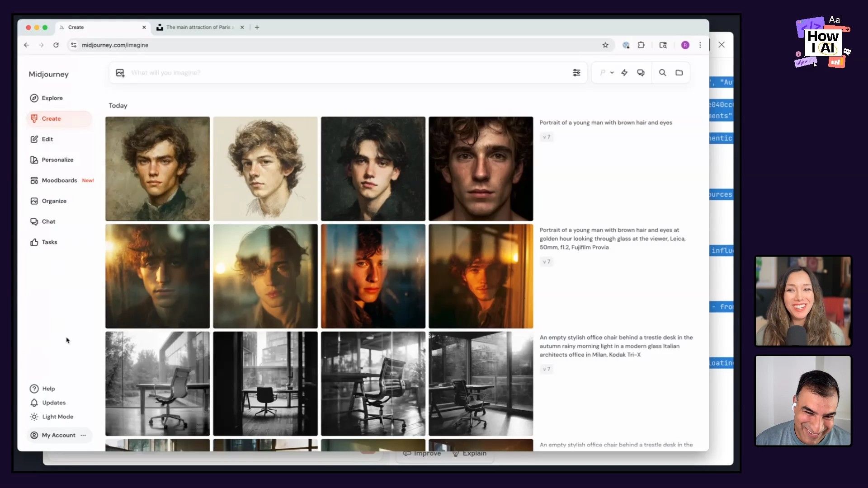Viewport: 868px width, 488px height.
Task: Open the prompt settings sliders icon
Action: 576,73
